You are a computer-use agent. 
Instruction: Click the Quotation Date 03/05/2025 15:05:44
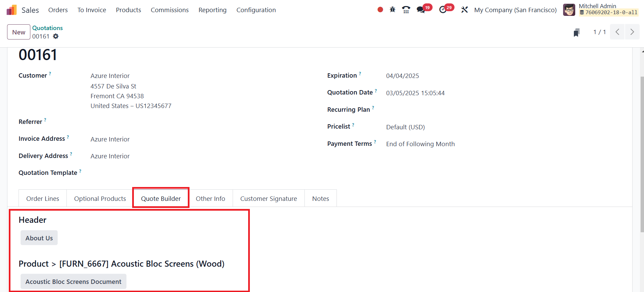[x=415, y=93]
